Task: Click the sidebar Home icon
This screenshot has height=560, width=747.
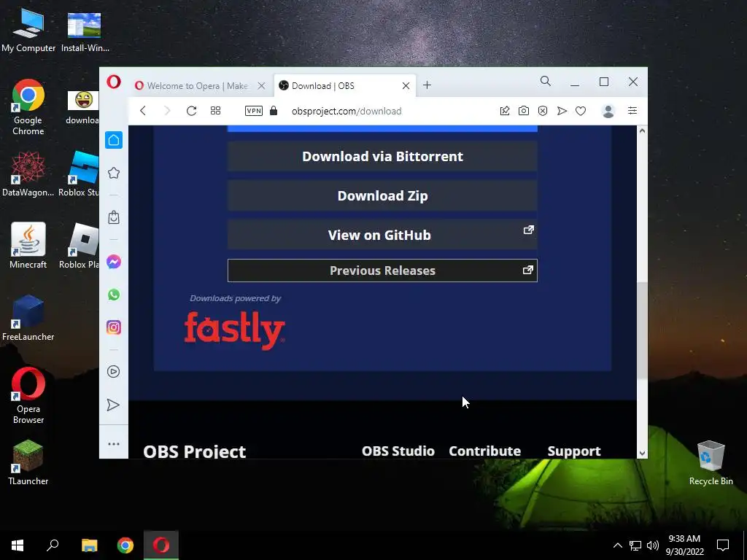Action: [x=113, y=140]
